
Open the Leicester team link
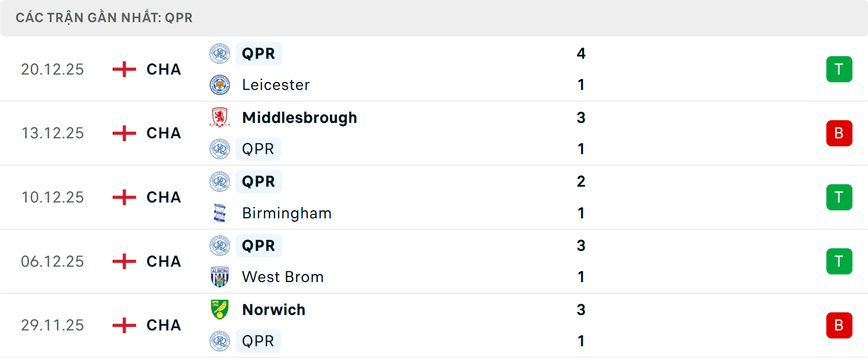(276, 85)
